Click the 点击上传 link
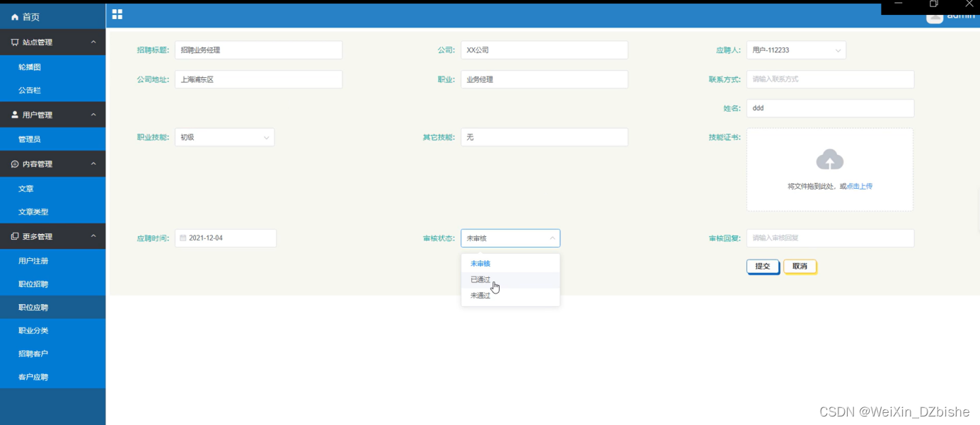This screenshot has height=425, width=980. (x=860, y=187)
